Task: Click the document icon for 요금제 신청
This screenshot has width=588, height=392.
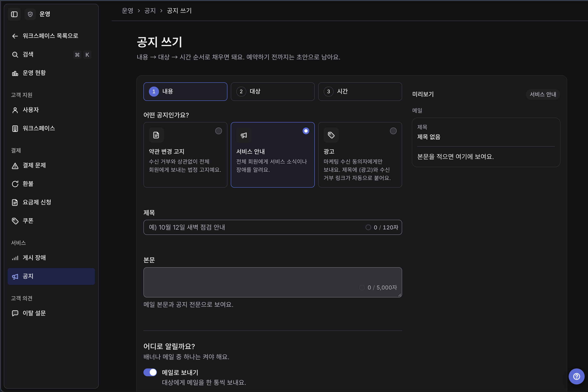Action: pyautogui.click(x=15, y=202)
